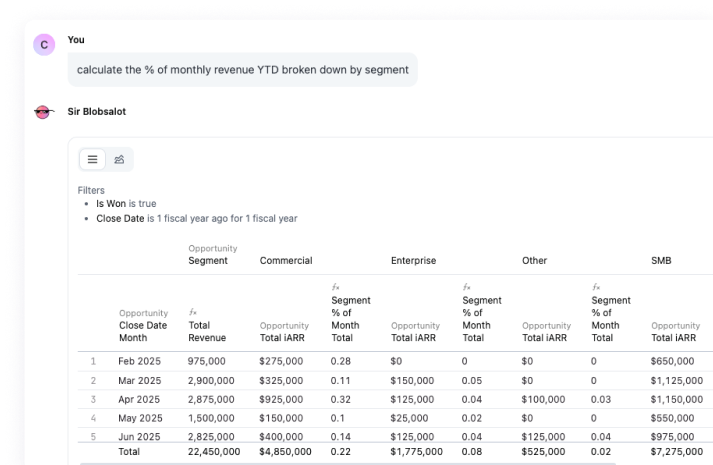Switch to table view icon
This screenshot has height=465, width=713.
[x=92, y=159]
